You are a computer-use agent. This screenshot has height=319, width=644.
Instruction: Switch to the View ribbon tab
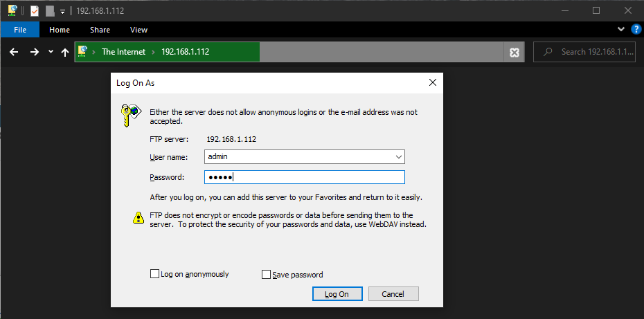coord(138,30)
